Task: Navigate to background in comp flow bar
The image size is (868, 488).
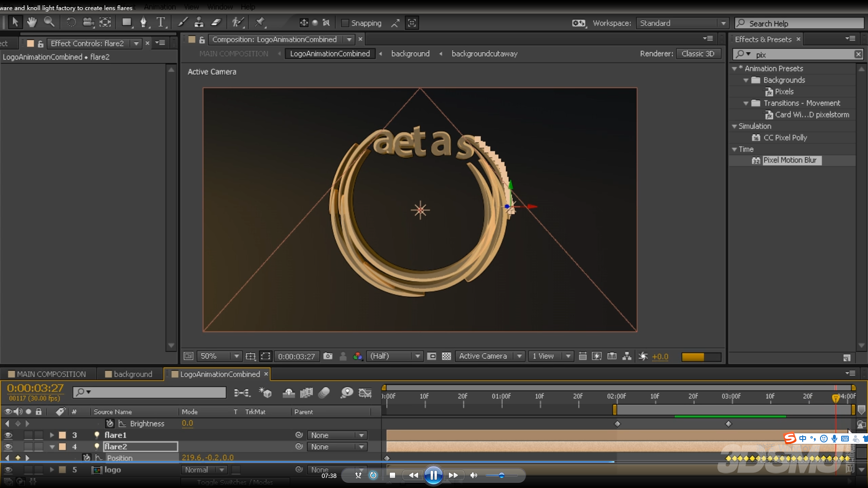Action: [x=410, y=54]
